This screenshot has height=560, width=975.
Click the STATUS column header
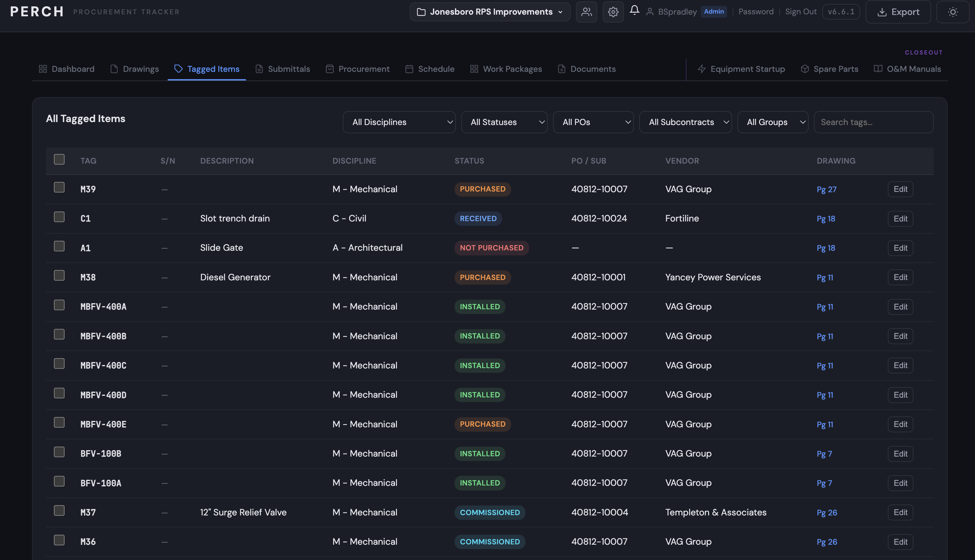click(469, 161)
